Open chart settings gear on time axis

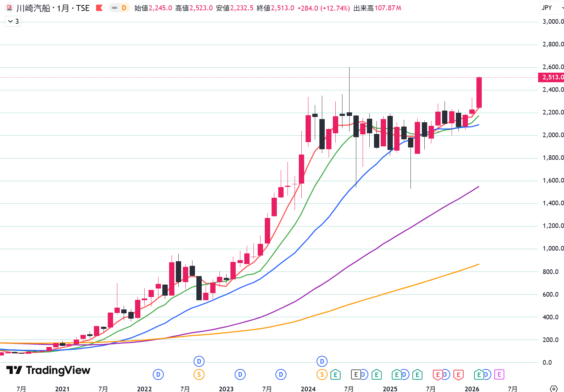point(553,389)
